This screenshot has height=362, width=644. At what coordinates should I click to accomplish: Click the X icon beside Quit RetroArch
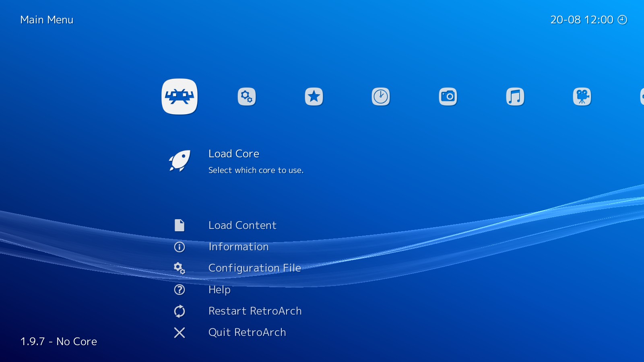[x=180, y=333]
